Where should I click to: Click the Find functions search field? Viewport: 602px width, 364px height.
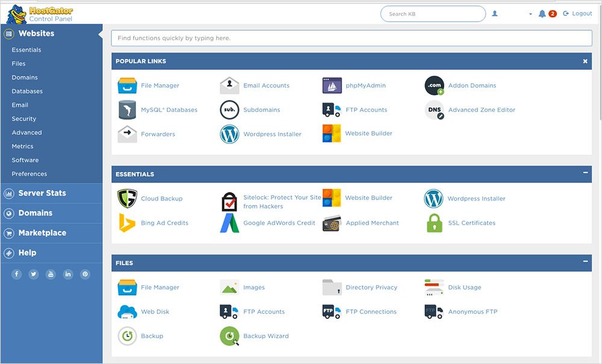tap(352, 39)
